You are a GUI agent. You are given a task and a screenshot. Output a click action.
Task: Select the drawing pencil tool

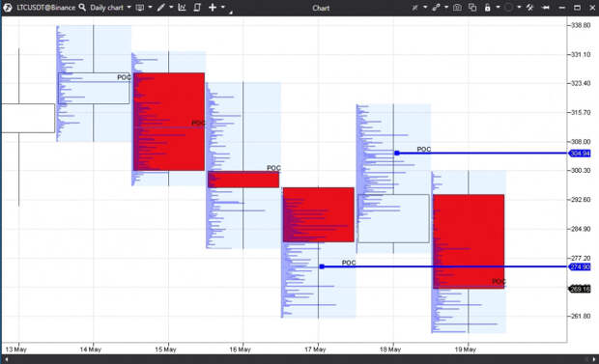click(x=160, y=8)
